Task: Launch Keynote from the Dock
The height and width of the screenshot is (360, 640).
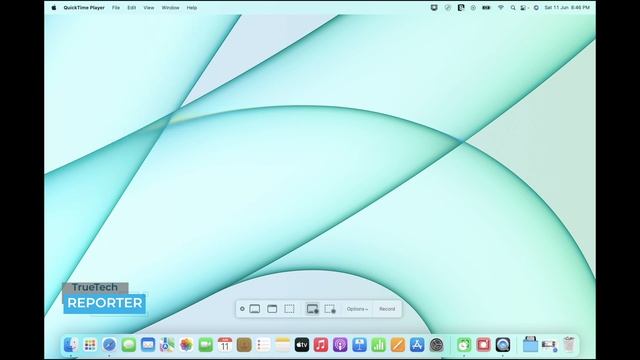Action: coord(359,345)
